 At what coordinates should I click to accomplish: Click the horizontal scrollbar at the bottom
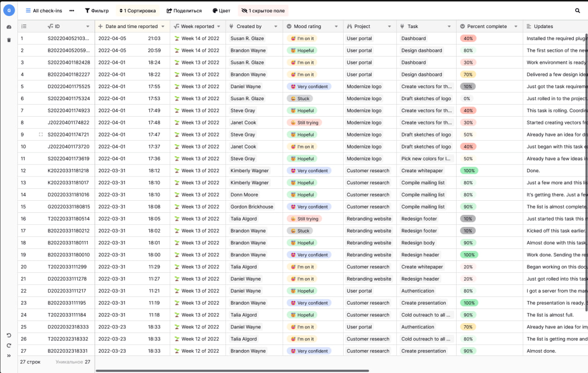click(x=232, y=370)
